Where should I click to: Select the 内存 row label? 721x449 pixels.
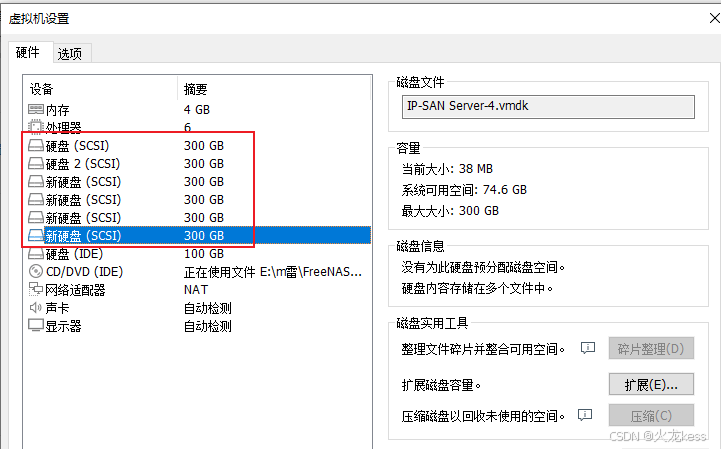click(57, 110)
